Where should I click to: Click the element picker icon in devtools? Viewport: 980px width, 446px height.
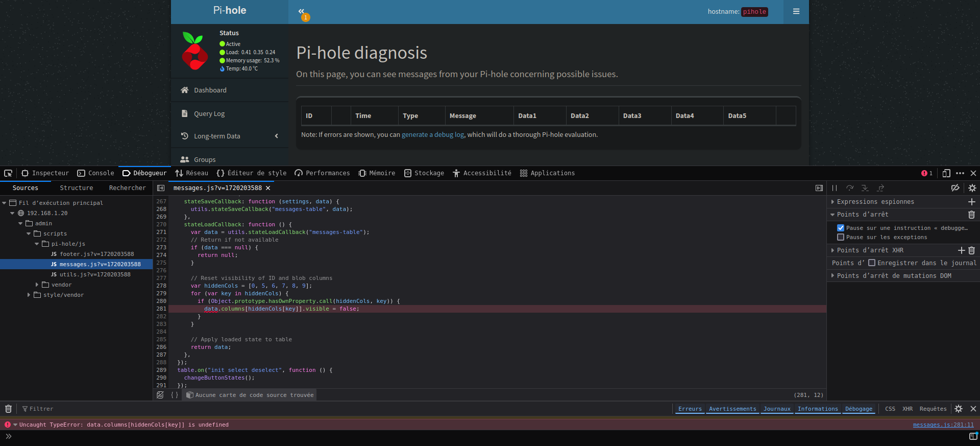[8, 173]
